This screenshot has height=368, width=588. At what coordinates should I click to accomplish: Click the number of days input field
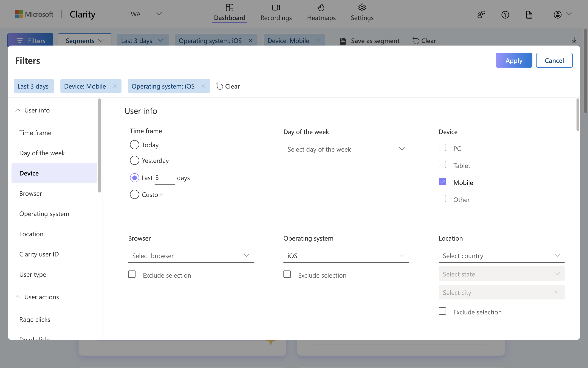pyautogui.click(x=165, y=178)
